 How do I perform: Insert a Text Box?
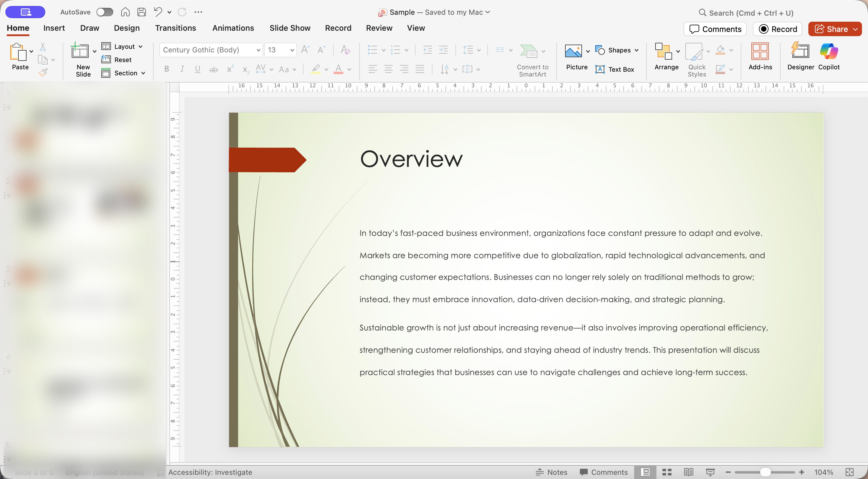tap(615, 69)
